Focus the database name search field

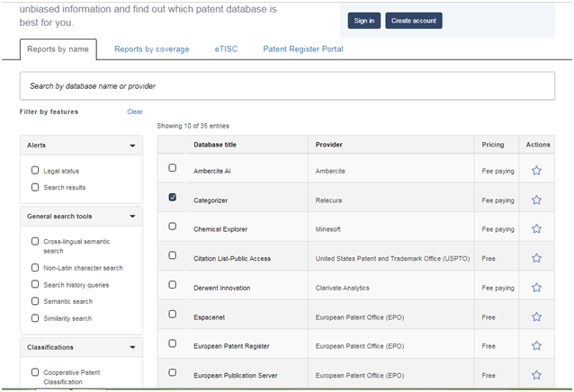click(287, 86)
